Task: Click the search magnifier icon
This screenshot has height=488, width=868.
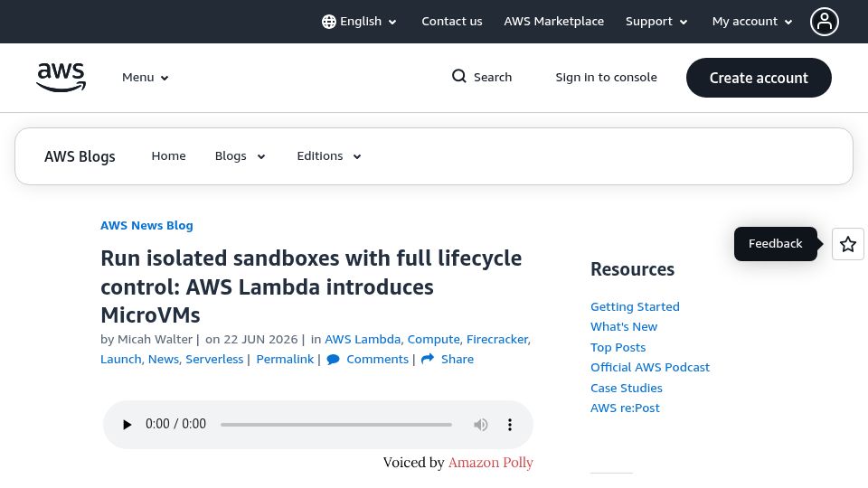Action: 459,76
